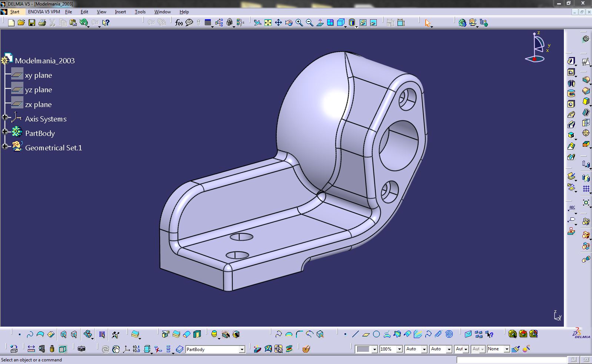The width and height of the screenshot is (592, 364).
Task: Select the Spiral curve tool
Action: tap(449, 334)
